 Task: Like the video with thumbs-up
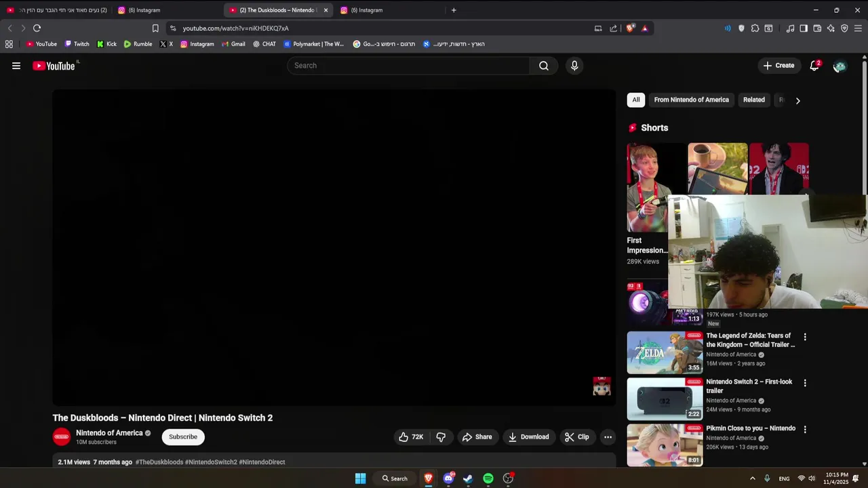tap(412, 437)
